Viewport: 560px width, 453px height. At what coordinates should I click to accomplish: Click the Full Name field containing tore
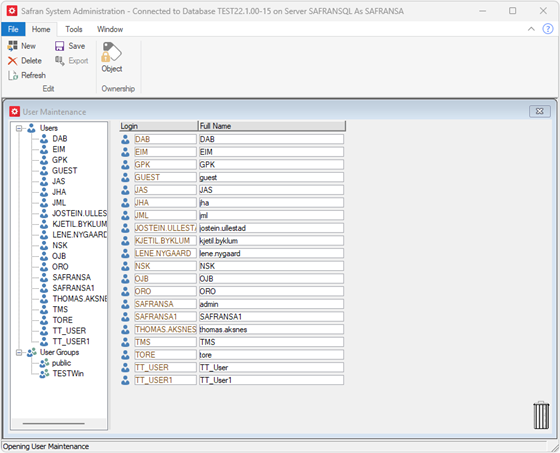[271, 355]
